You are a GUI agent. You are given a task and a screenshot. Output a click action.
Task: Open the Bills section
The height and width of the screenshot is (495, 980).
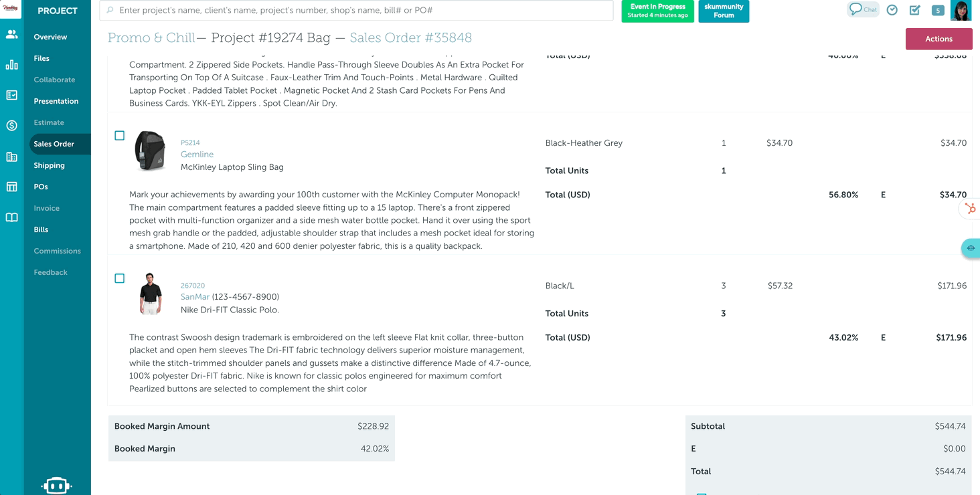pyautogui.click(x=41, y=229)
